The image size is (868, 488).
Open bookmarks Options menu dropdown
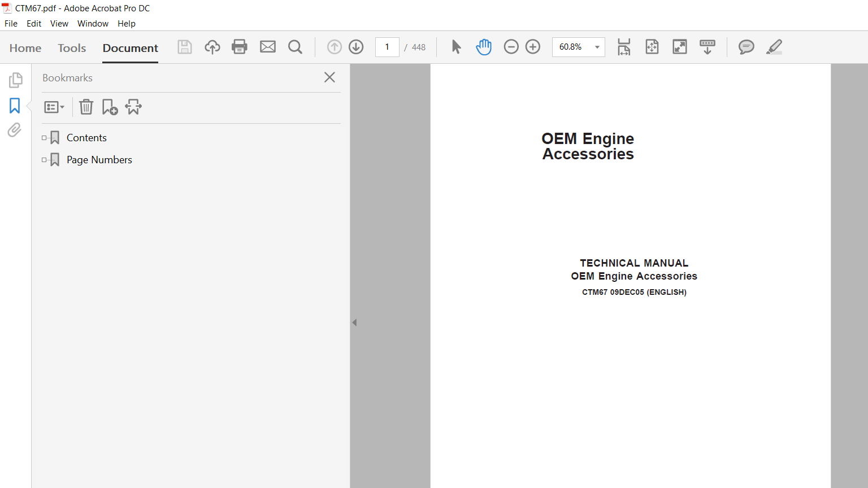tap(54, 107)
